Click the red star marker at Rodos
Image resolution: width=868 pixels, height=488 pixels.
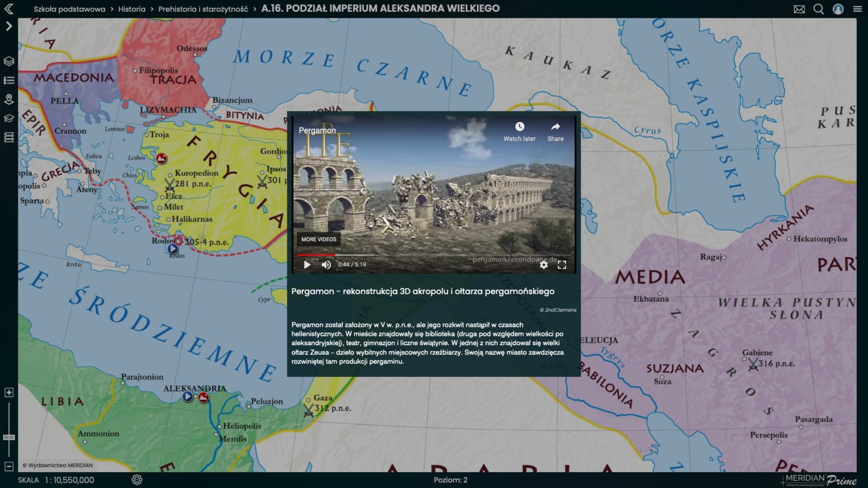(x=178, y=240)
